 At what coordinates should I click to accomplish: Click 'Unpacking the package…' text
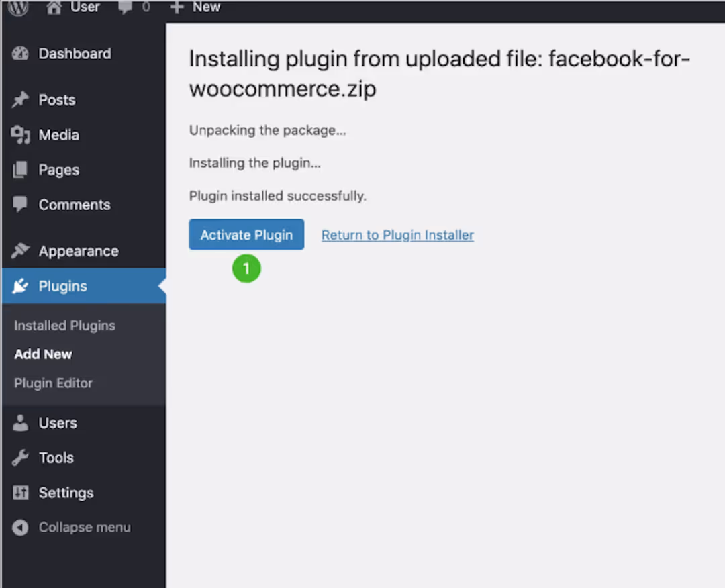coord(267,130)
